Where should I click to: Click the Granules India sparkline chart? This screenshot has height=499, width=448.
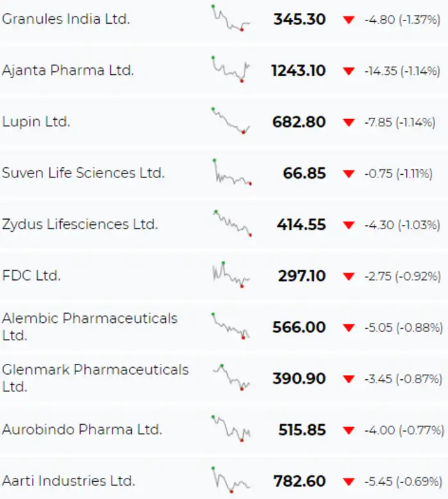231,19
